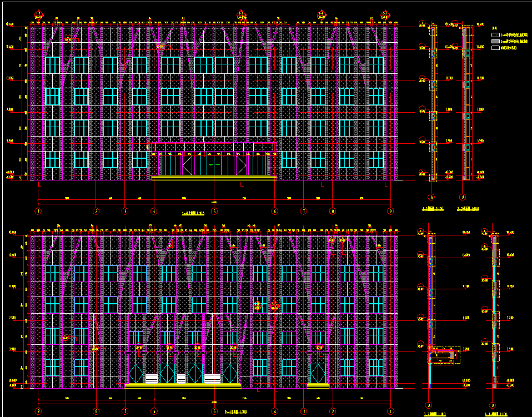Select axis A bubble beneath section 4-4

[x=494, y=404]
